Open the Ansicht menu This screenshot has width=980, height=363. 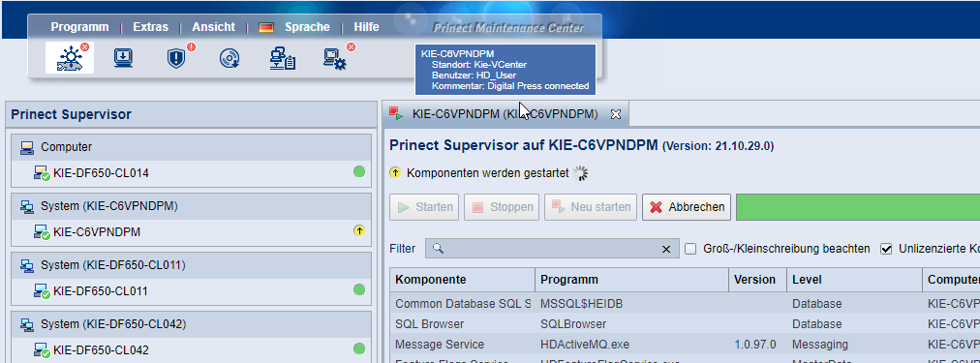point(214,27)
